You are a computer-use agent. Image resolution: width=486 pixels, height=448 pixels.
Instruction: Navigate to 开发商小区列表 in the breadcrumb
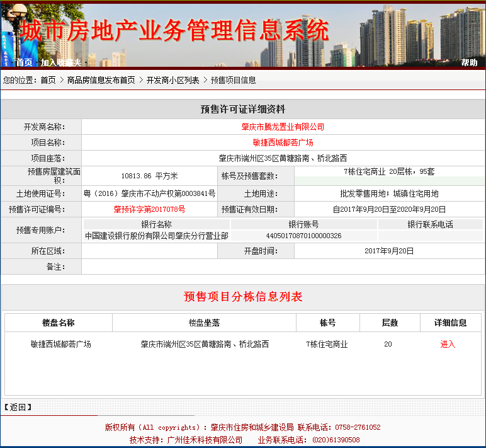pyautogui.click(x=172, y=80)
